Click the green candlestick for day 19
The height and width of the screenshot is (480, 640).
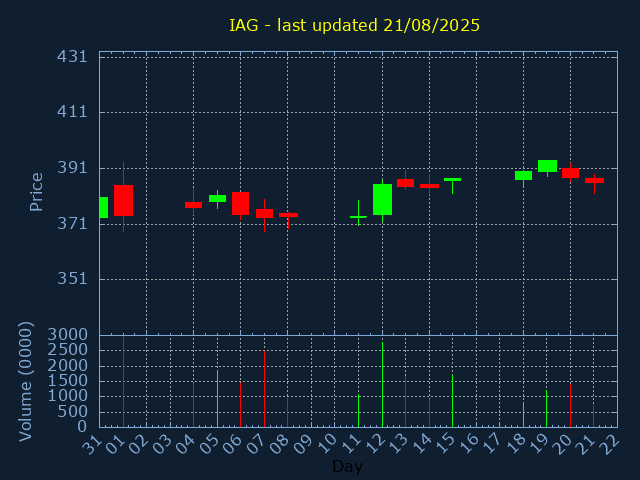(547, 166)
